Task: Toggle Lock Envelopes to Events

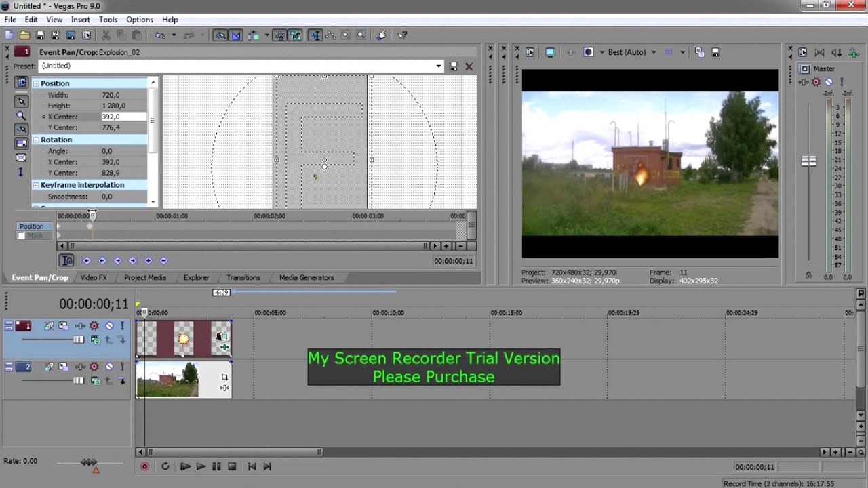Action: pos(279,35)
